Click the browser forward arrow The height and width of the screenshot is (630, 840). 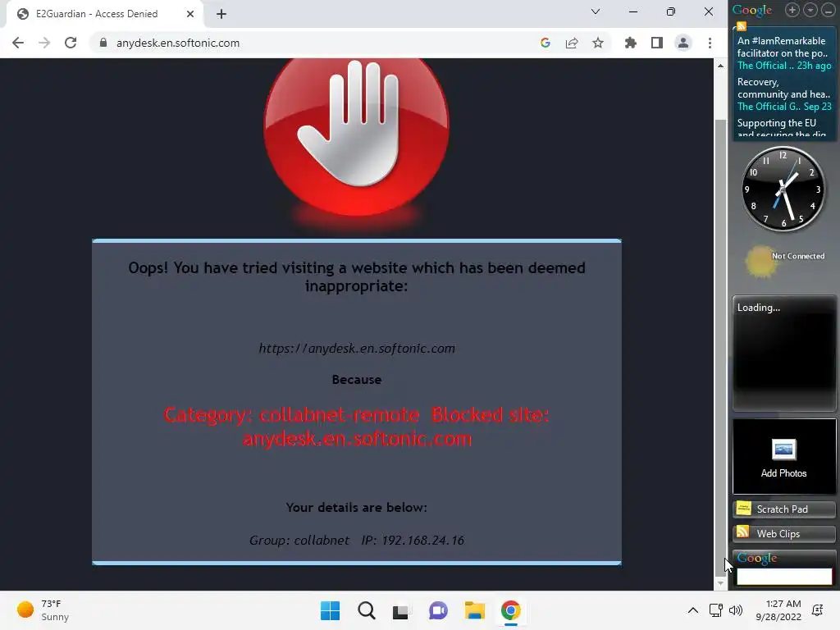(x=44, y=43)
